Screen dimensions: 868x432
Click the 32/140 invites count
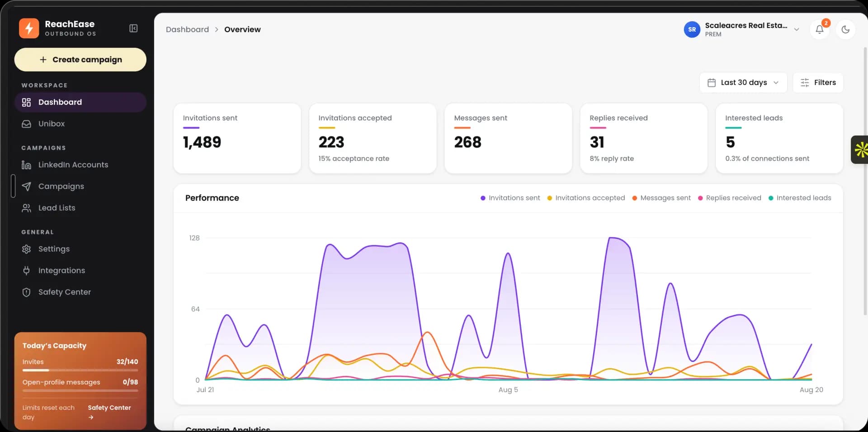coord(127,362)
